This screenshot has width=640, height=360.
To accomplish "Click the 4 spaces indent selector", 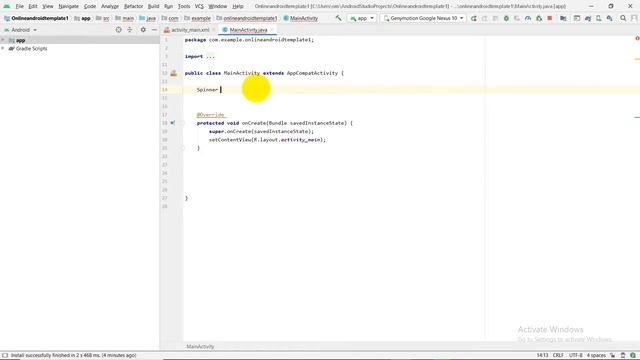I will click(x=596, y=355).
